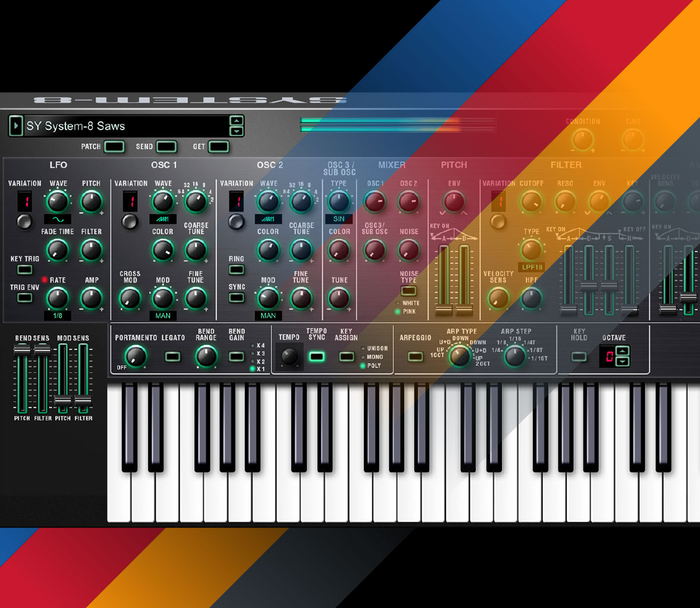Click the Filter Cutoff knob
Image resolution: width=700 pixels, height=608 pixels.
pyautogui.click(x=531, y=202)
